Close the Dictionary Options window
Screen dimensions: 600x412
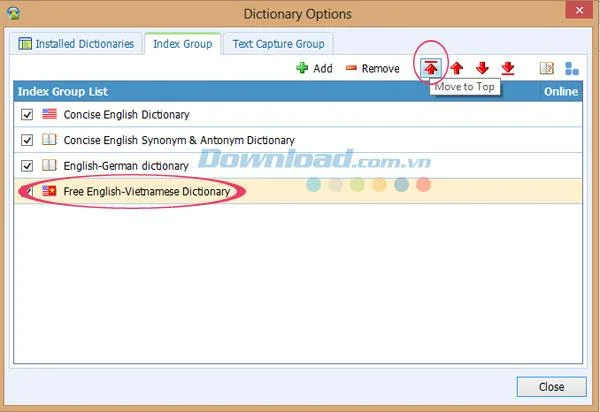coord(579,10)
